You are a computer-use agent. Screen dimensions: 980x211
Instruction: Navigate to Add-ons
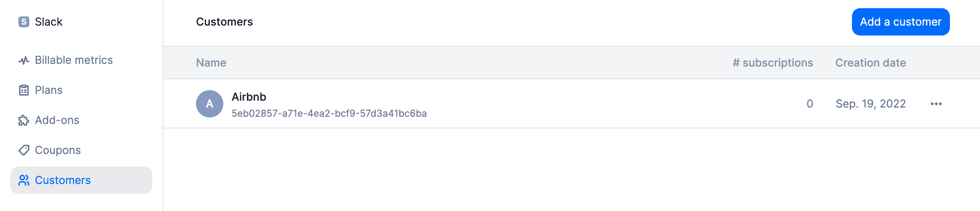(57, 121)
